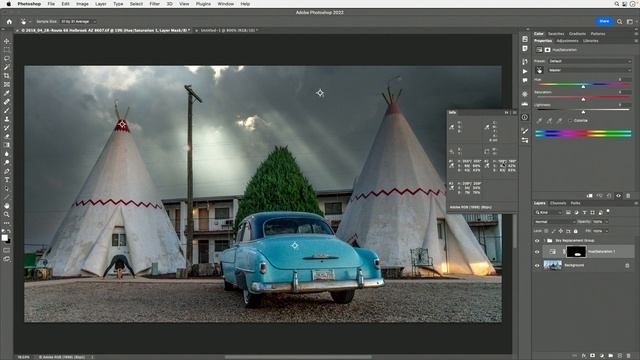Screen dimensions: 640x360
Task: Switch to the Swatches tab
Action: [556, 34]
